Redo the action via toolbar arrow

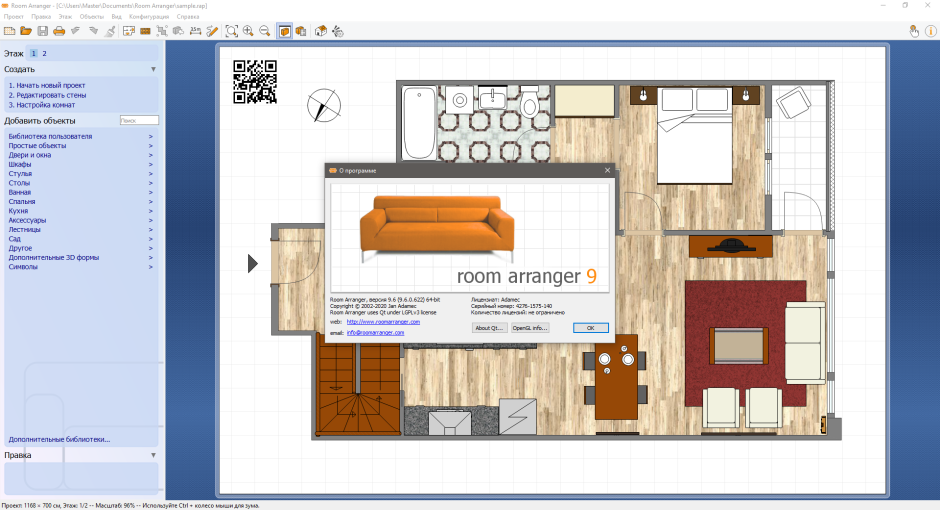pyautogui.click(x=93, y=31)
